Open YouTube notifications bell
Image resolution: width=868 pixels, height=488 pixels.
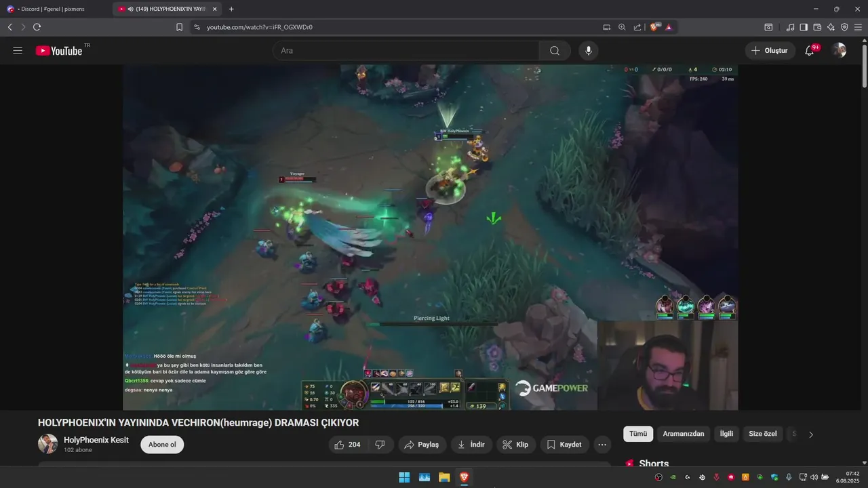click(x=810, y=51)
